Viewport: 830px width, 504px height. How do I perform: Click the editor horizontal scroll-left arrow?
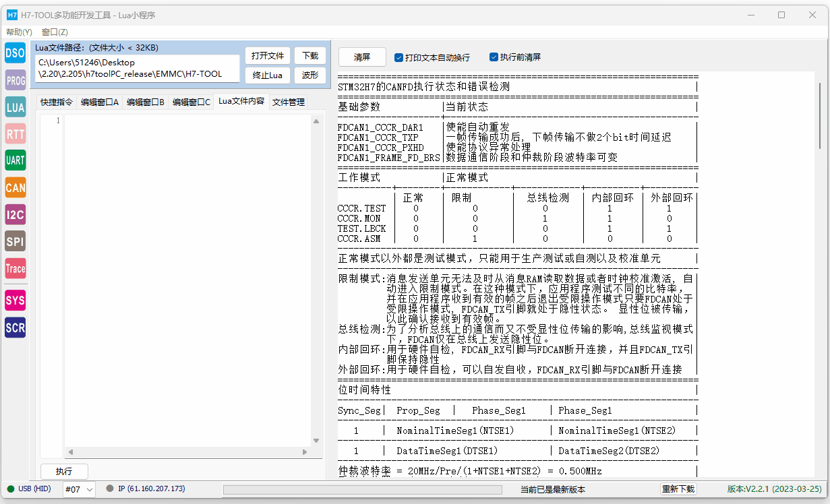click(70, 452)
